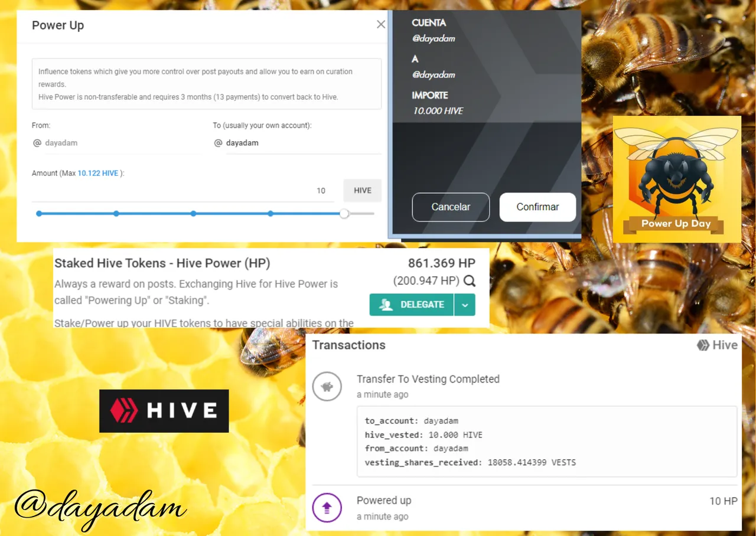Open dropdown arrow next to Delegate
The height and width of the screenshot is (536, 756).
(465, 305)
